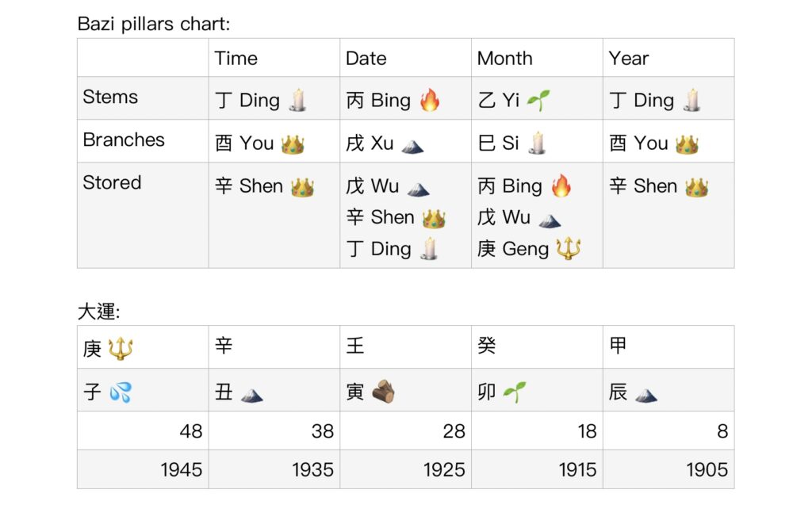This screenshot has height=505, width=812.
Task: Click the wood log emoji beside 寅
Action: pos(384,391)
